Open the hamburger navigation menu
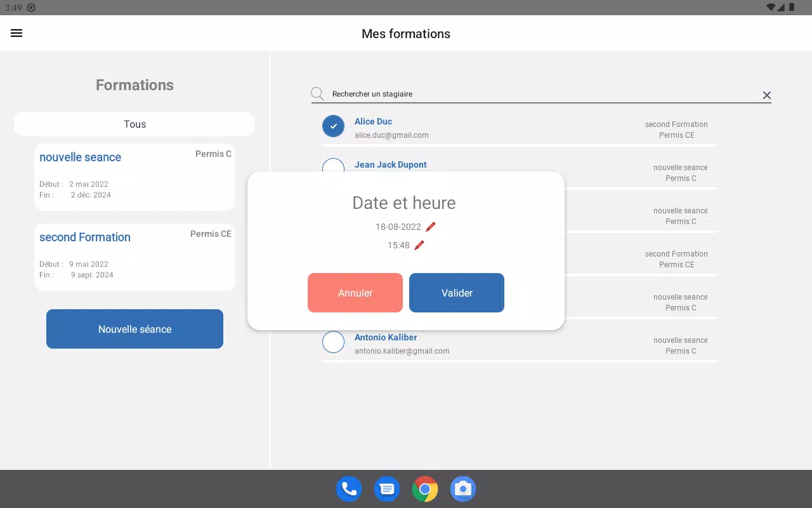The height and width of the screenshot is (508, 812). point(16,34)
